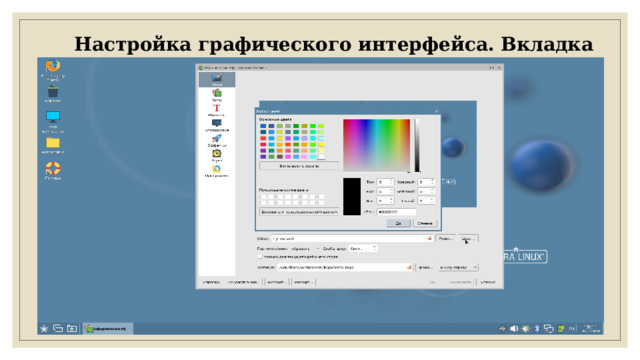640x360 pixels.
Task: Click the taskbar clock
Action: [x=591, y=329]
